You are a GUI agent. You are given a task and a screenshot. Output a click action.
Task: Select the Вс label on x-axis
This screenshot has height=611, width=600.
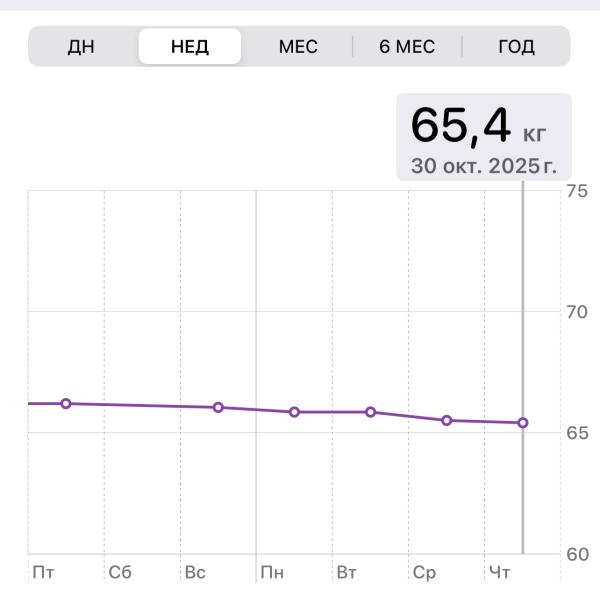[195, 573]
